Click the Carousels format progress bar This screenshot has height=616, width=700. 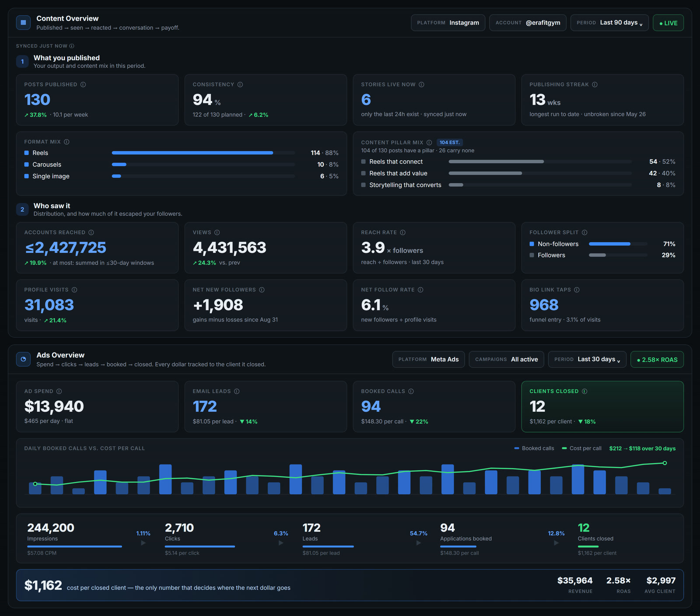click(x=203, y=164)
